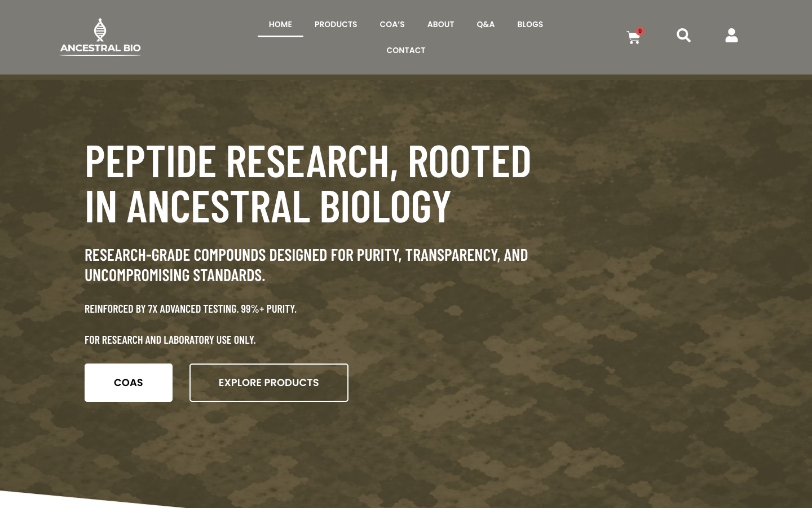Click the Explore Products button
The width and height of the screenshot is (812, 508).
click(269, 383)
